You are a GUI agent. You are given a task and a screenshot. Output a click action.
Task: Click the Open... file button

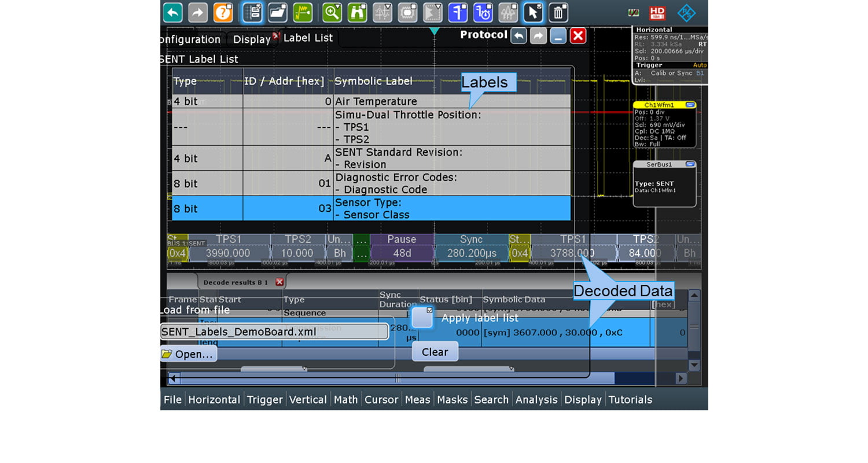tap(189, 354)
